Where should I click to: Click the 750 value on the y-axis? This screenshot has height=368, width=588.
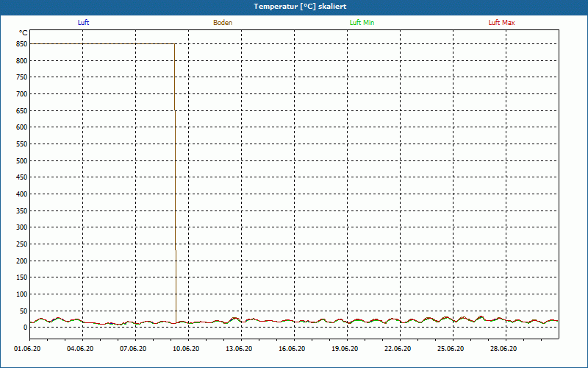(x=22, y=77)
